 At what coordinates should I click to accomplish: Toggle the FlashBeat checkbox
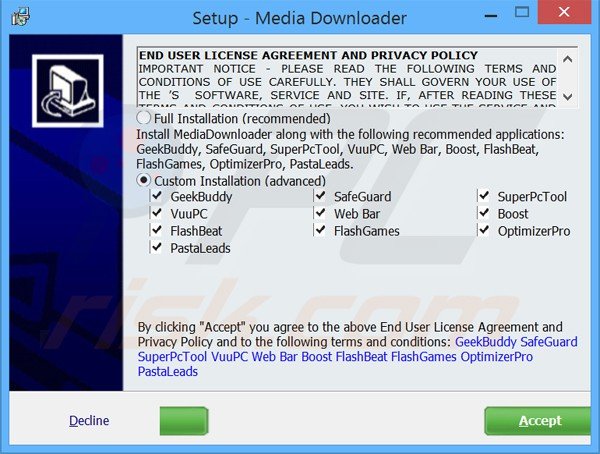click(x=157, y=231)
